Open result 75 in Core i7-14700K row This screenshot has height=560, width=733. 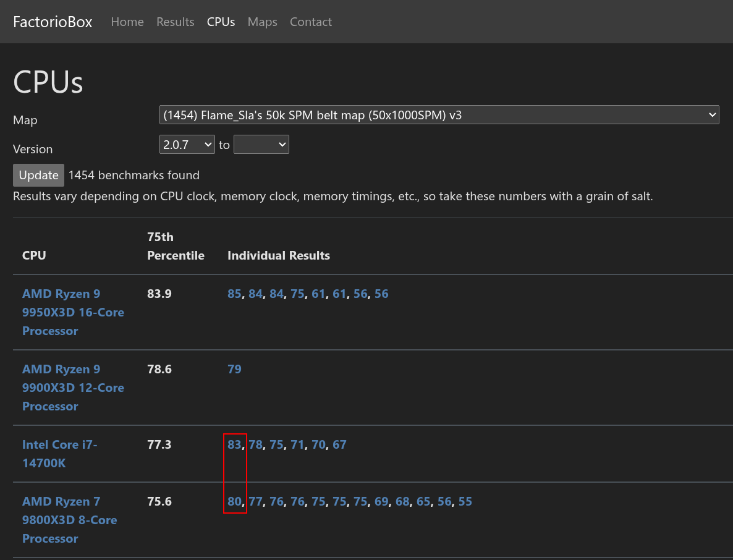(x=276, y=444)
